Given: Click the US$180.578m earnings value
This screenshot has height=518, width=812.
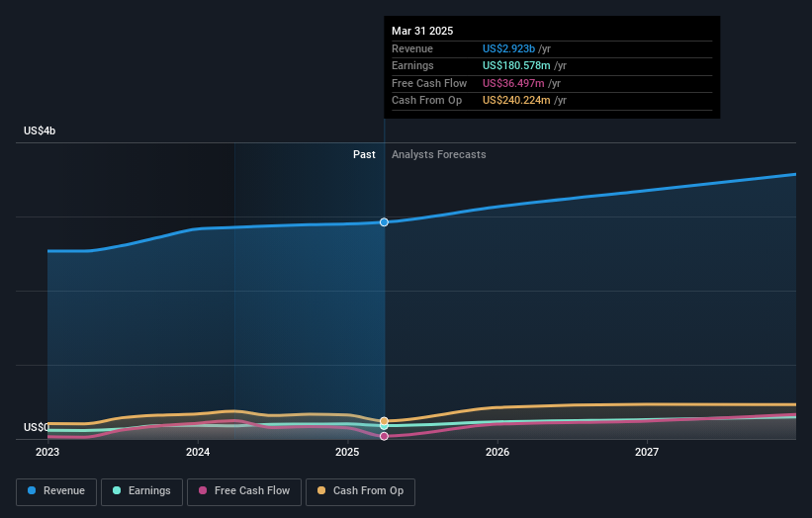Looking at the screenshot, I should click(x=516, y=65).
